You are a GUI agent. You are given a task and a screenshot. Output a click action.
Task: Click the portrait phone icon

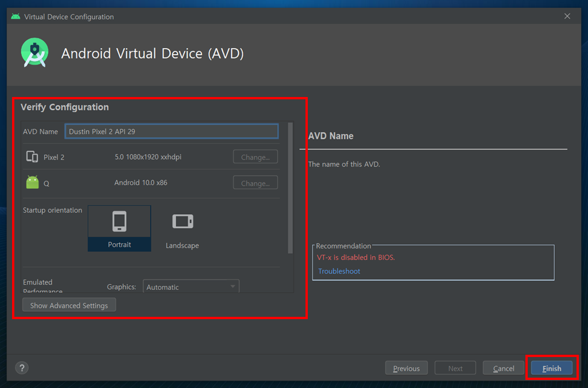[x=119, y=221]
